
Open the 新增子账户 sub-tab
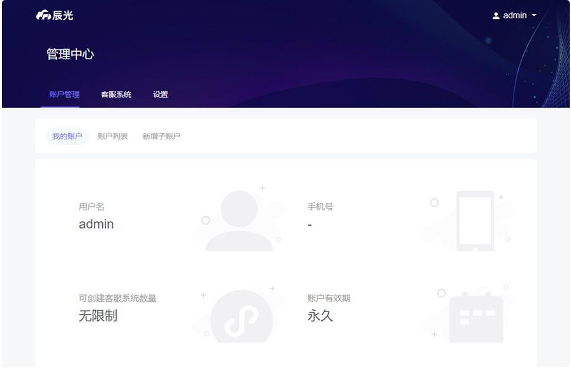[x=161, y=136]
